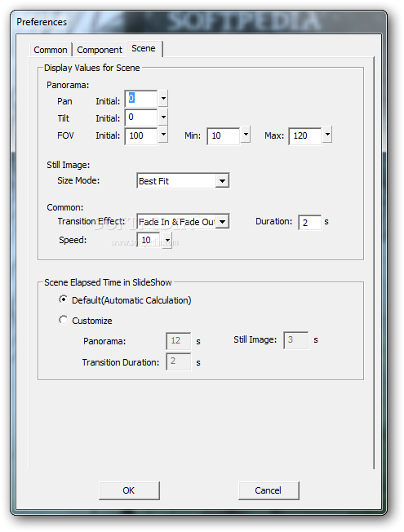Screen dimensions: 404x532
Task: Open the FOV Max dropdown arrow
Action: 327,135
